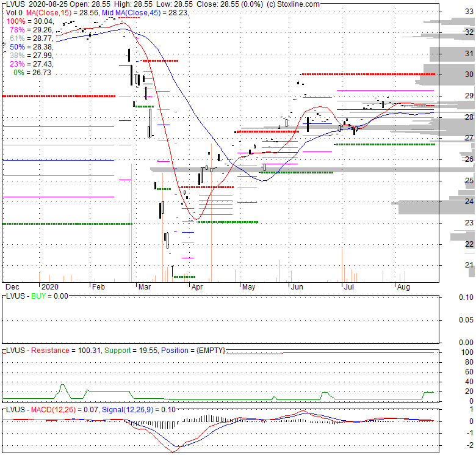This screenshot has width=476, height=455.
Task: Click the Mid MA(Close,45) legend label
Action: pos(131,13)
